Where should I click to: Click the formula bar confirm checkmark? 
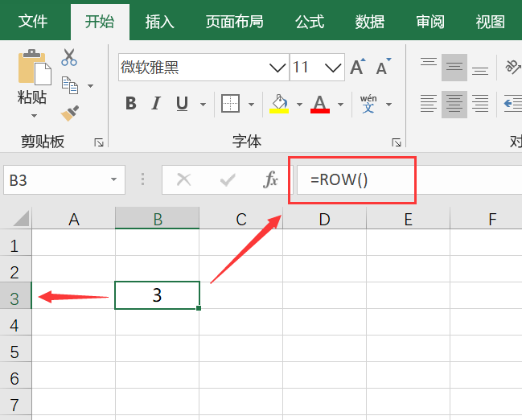[228, 180]
